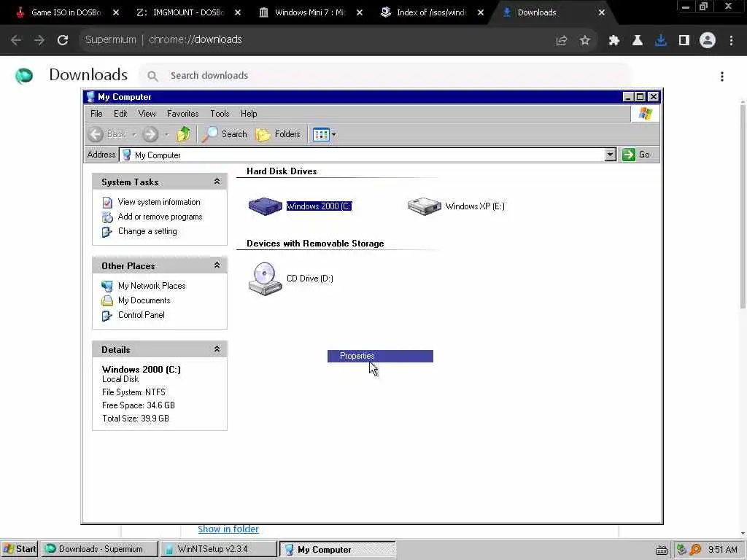The width and height of the screenshot is (747, 560).
Task: Click Change a setting link
Action: [x=147, y=231]
